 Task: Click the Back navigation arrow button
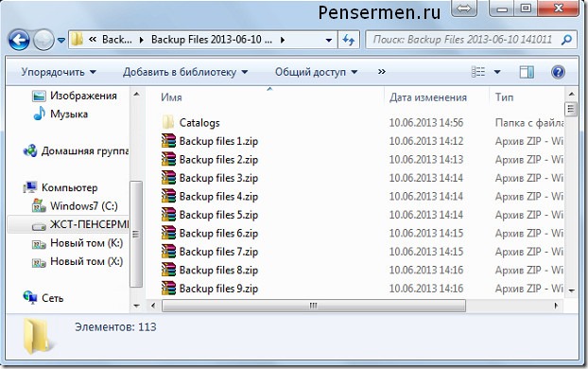(x=19, y=40)
